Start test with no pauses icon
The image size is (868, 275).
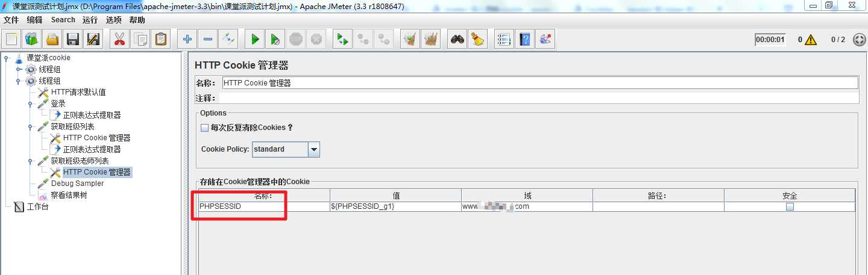[x=275, y=39]
